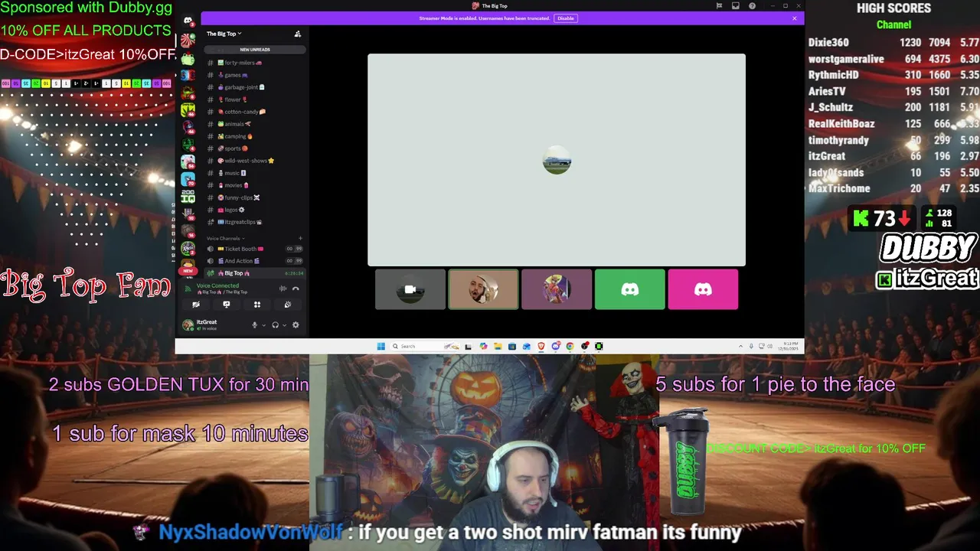Toggle camera on in voice panel
980x551 pixels.
[x=196, y=305]
